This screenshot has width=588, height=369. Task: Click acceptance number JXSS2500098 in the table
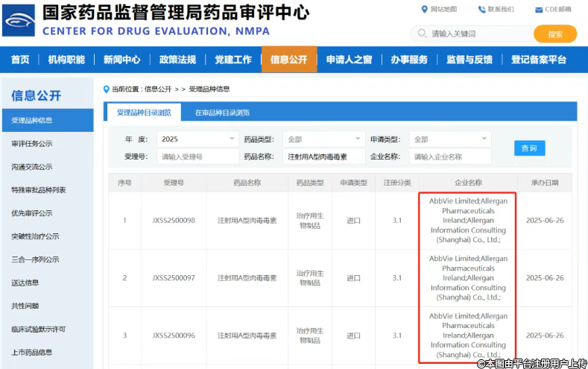point(174,221)
